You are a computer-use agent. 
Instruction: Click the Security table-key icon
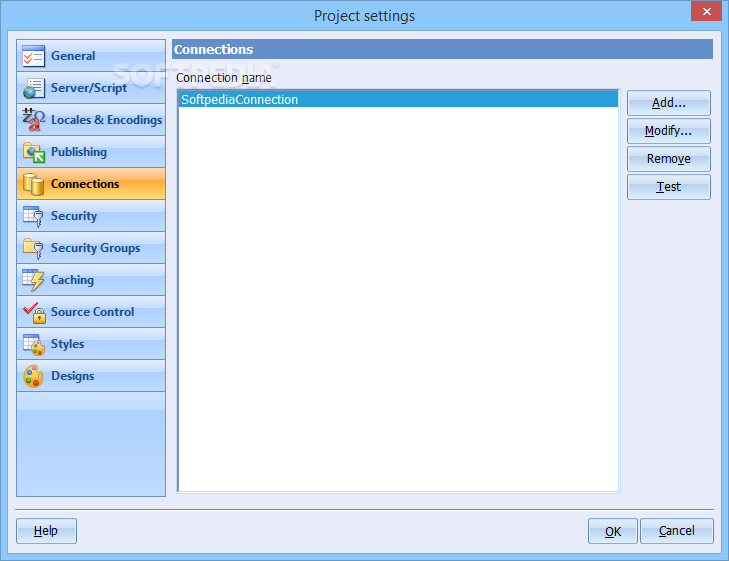click(33, 216)
